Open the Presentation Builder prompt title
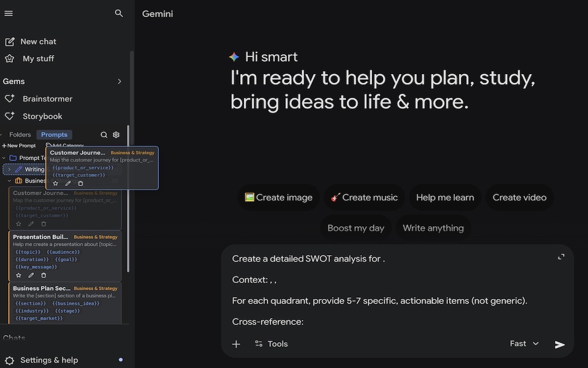588x368 pixels. click(40, 237)
